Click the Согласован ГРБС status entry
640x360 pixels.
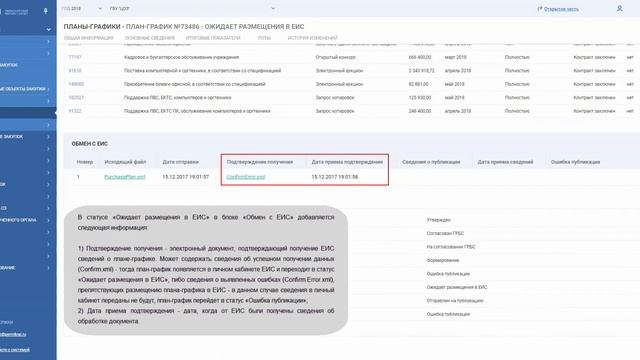[445, 233]
